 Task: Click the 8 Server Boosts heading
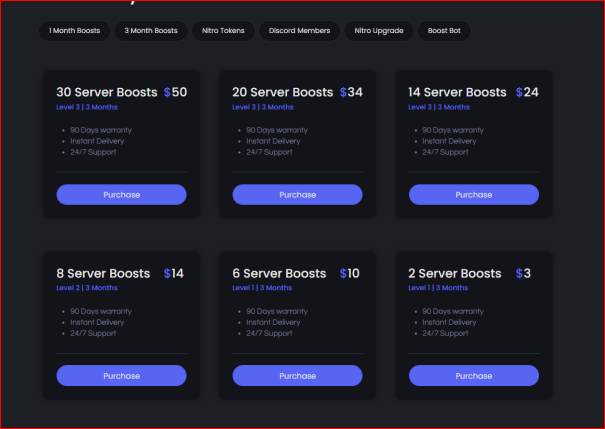[x=103, y=274]
